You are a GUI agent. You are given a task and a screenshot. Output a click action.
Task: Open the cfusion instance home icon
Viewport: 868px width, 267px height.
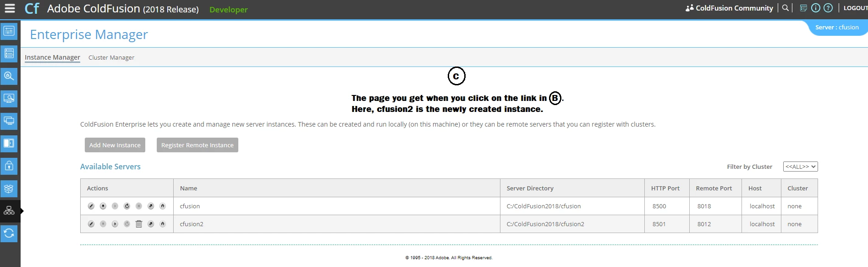[x=163, y=206]
